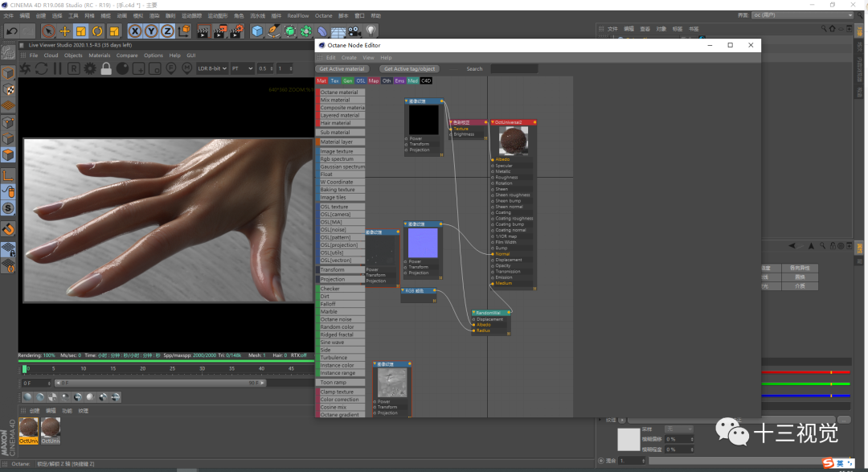
Task: Select the Live Selection arrow tool
Action: (x=48, y=31)
